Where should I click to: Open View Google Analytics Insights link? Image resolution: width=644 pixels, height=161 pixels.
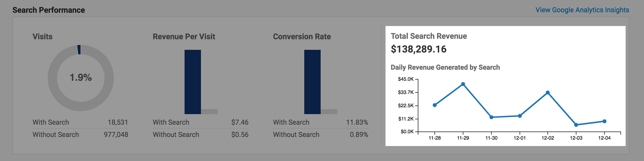tap(582, 10)
